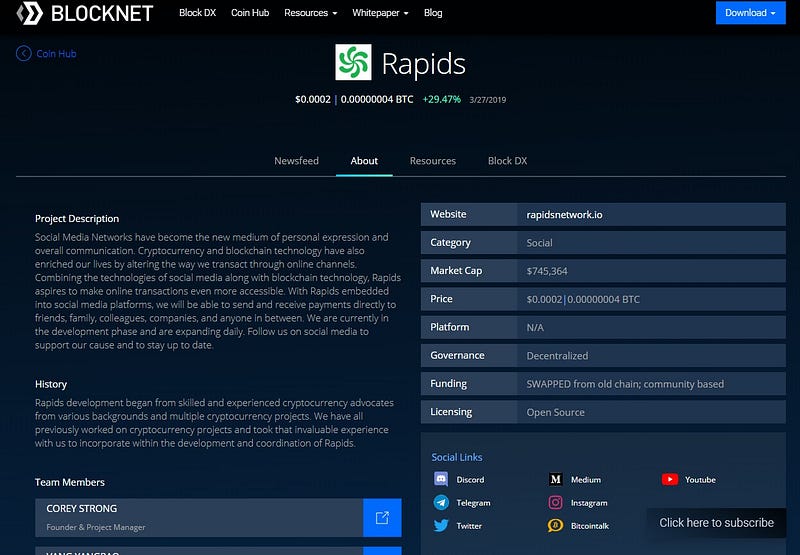Click the Youtube text link
The width and height of the screenshot is (800, 555).
700,480
